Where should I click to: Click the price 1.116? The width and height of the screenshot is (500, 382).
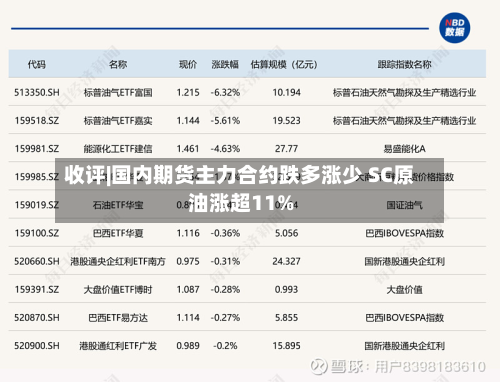click(188, 233)
